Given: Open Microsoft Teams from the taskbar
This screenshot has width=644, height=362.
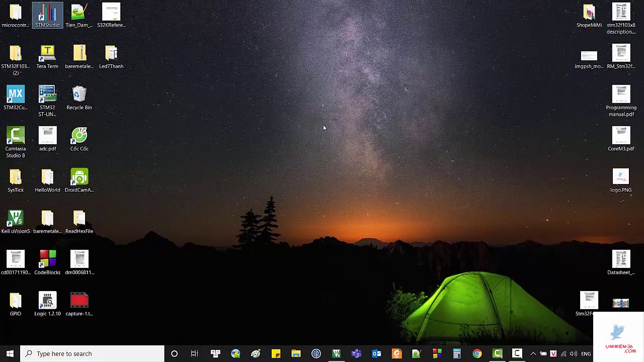Looking at the screenshot, I should tap(356, 353).
